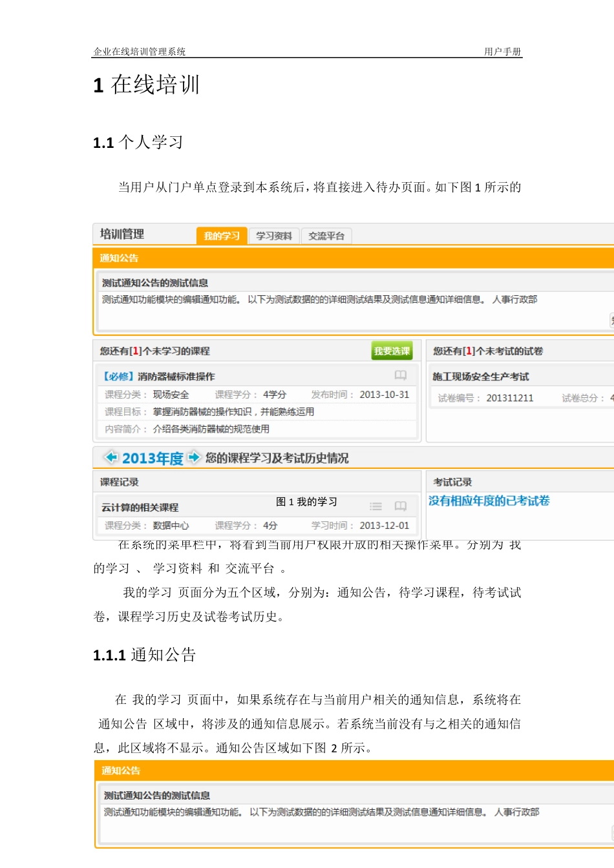Viewport: 614px width, 868px height.
Task: Click 没有相应年度的已考试卷 message
Action: [x=489, y=501]
